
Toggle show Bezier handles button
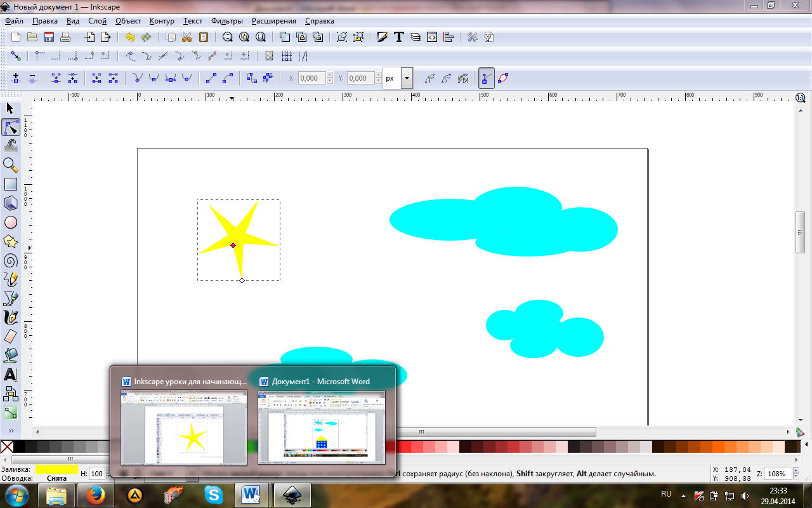tap(487, 78)
